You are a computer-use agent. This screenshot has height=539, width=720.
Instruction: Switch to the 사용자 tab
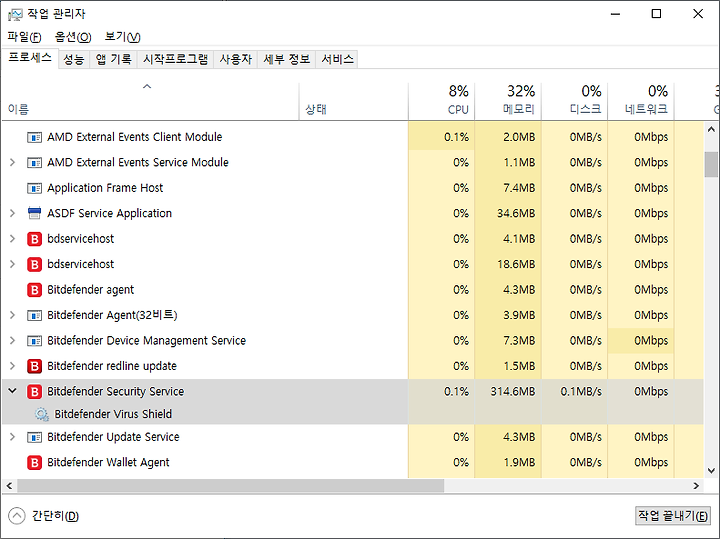tap(236, 59)
